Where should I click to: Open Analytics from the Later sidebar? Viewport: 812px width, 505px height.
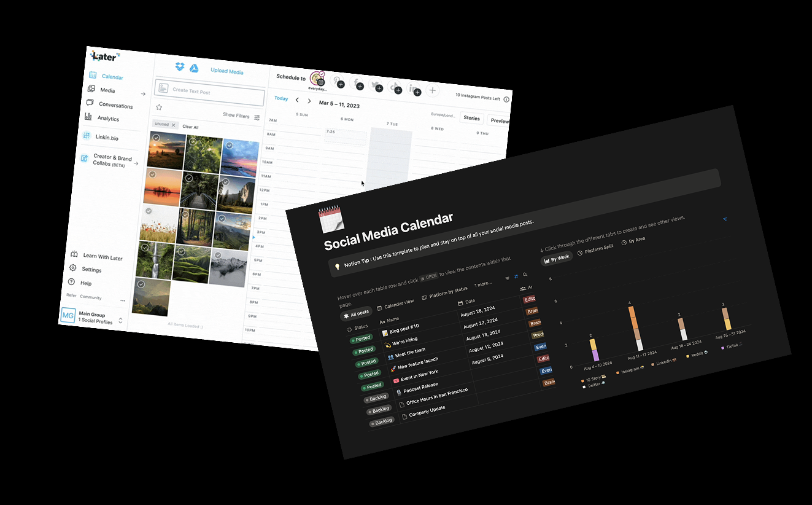coord(108,118)
